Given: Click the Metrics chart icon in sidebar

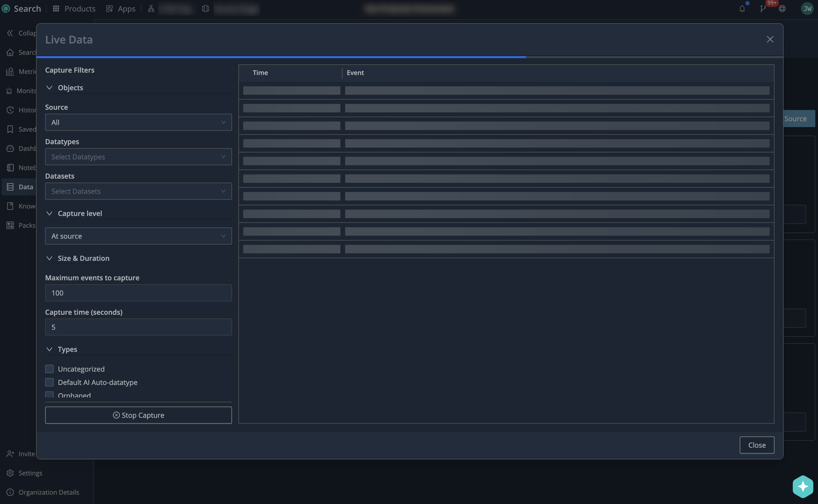Looking at the screenshot, I should click(x=10, y=71).
